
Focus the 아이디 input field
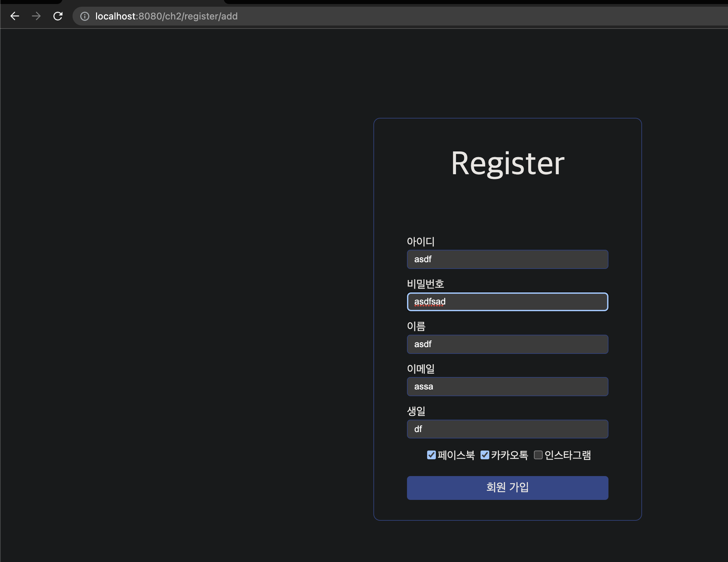coord(507,259)
